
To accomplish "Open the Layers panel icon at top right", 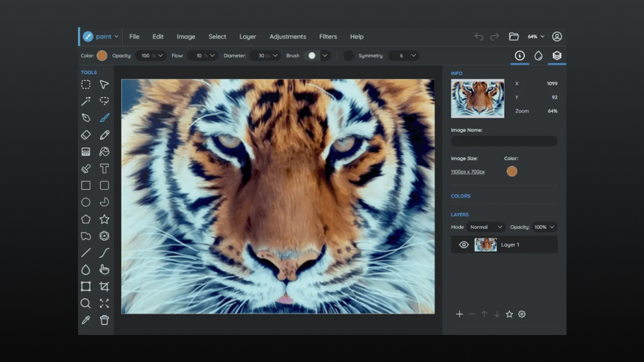I will coord(556,55).
